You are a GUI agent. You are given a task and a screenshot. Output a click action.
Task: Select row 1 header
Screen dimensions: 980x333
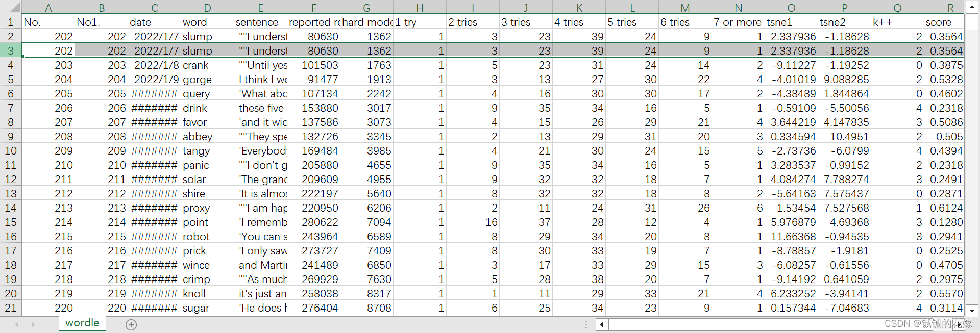11,22
